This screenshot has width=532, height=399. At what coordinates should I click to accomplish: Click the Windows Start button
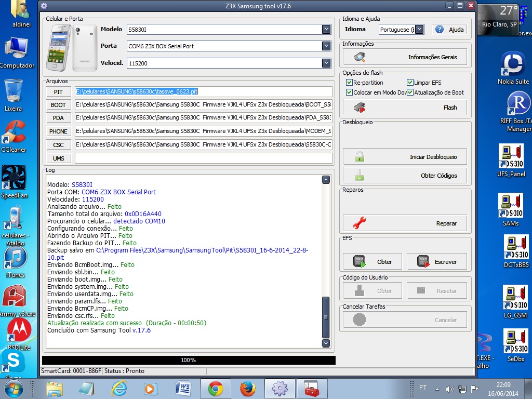[x=14, y=389]
